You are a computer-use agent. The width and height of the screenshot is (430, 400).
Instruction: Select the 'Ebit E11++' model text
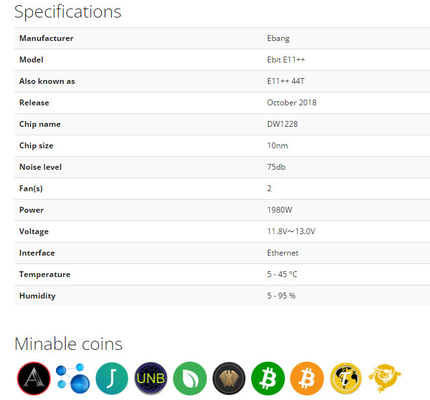[286, 60]
